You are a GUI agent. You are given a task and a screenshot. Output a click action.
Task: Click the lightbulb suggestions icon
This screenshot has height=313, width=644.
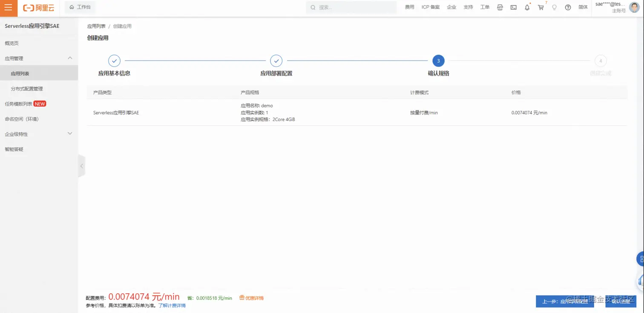(x=554, y=7)
